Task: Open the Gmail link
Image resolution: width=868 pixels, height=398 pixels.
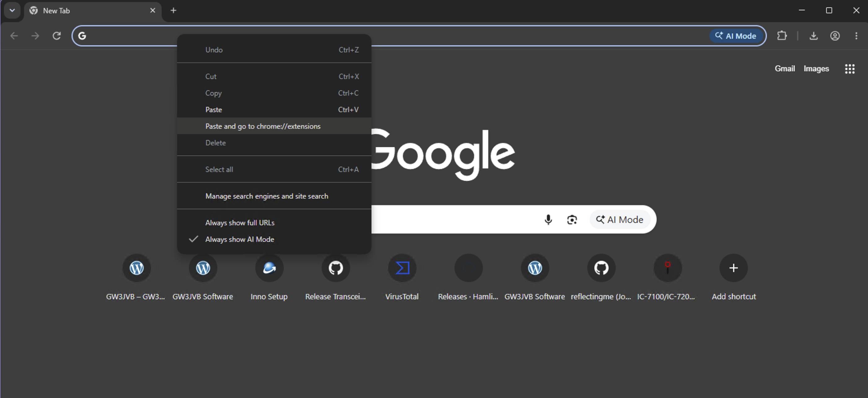Action: pos(784,69)
